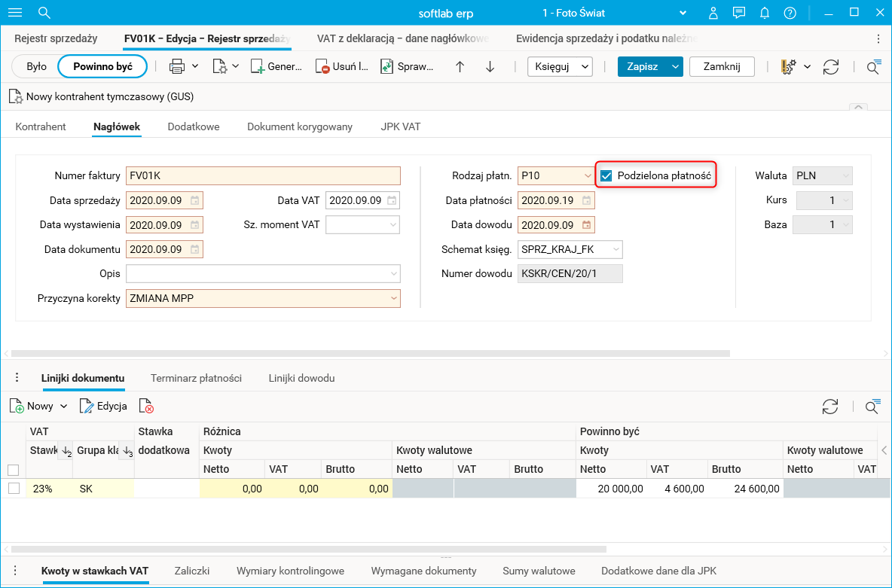Open the Księguj dropdown
The image size is (892, 588).
[x=560, y=66]
